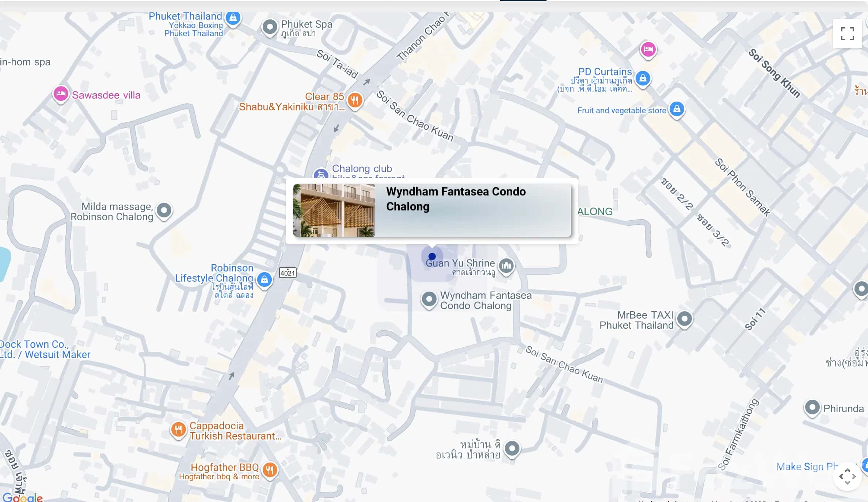Open the map camera pan control
Viewport: 868px width, 502px height.
847,476
